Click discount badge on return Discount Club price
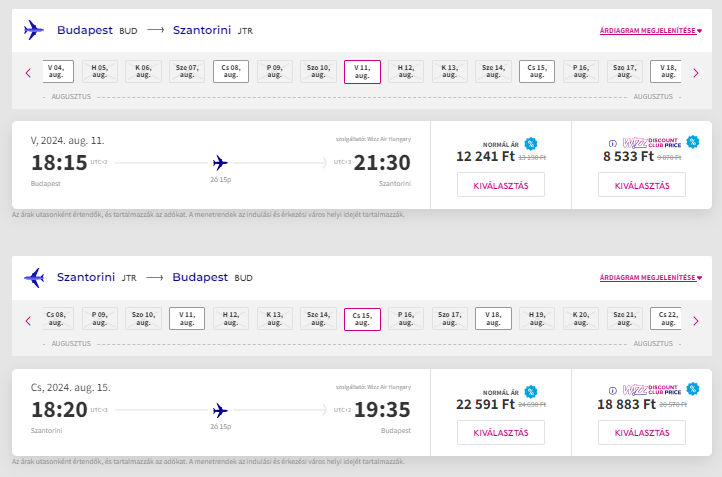 coord(693,389)
